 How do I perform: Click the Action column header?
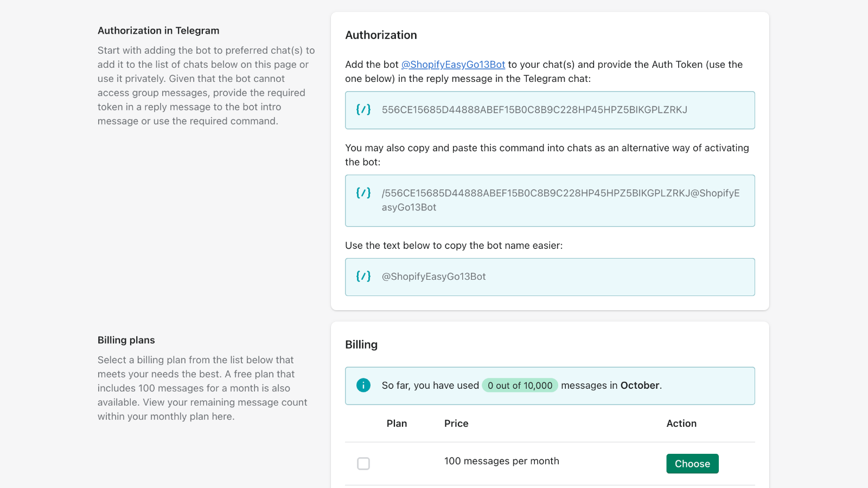[681, 423]
